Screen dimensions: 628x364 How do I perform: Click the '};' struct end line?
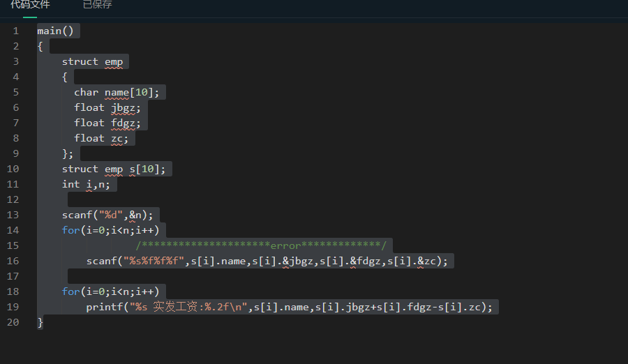68,154
